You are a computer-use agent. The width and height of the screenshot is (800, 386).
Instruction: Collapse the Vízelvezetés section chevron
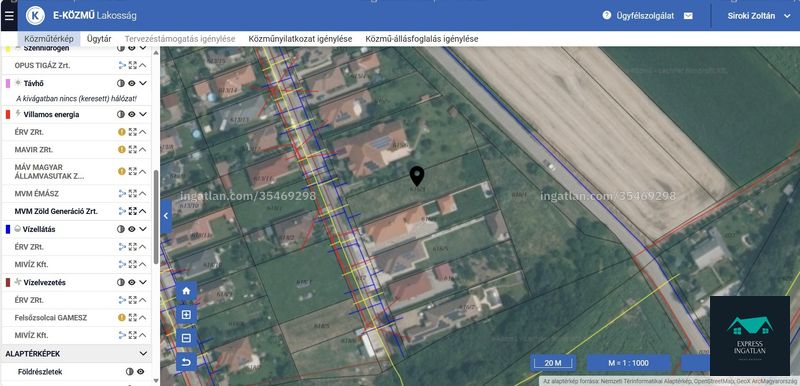click(143, 282)
